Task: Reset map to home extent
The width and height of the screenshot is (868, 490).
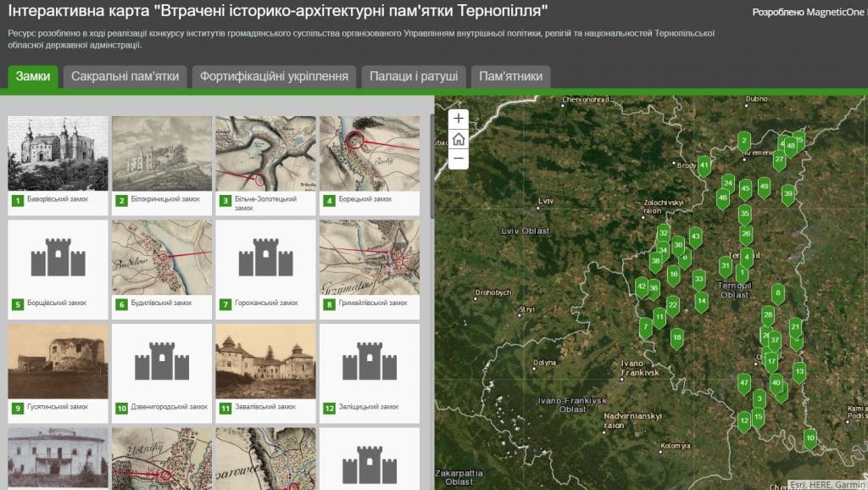Action: click(x=459, y=139)
